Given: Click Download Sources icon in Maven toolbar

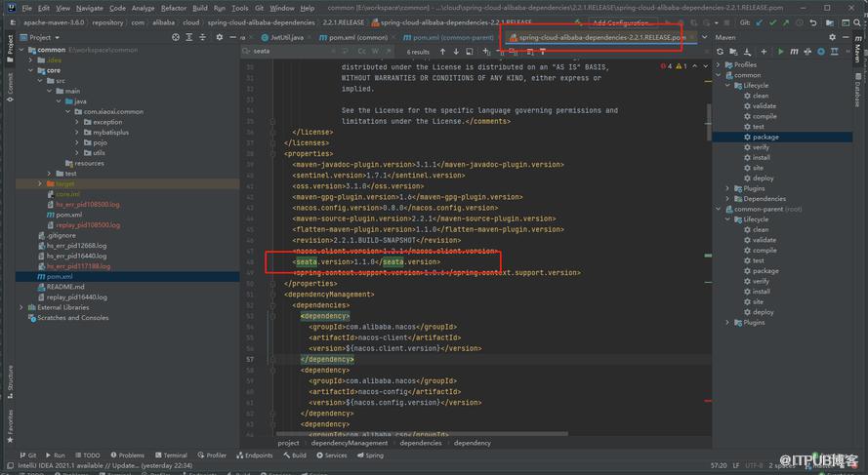Looking at the screenshot, I should [747, 52].
